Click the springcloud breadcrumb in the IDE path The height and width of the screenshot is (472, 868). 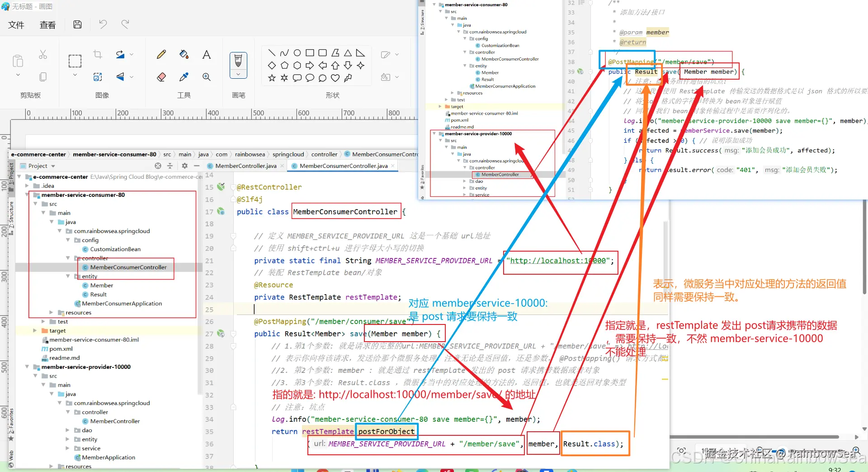click(x=288, y=154)
